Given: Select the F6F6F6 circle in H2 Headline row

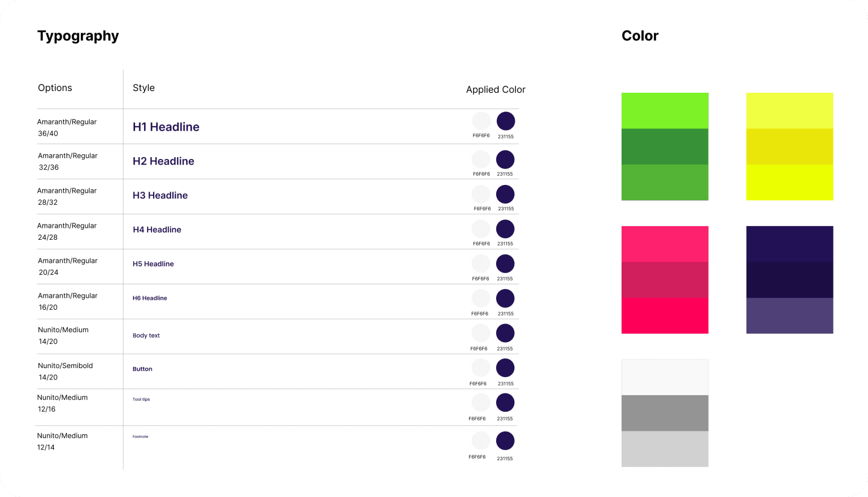Looking at the screenshot, I should (481, 159).
